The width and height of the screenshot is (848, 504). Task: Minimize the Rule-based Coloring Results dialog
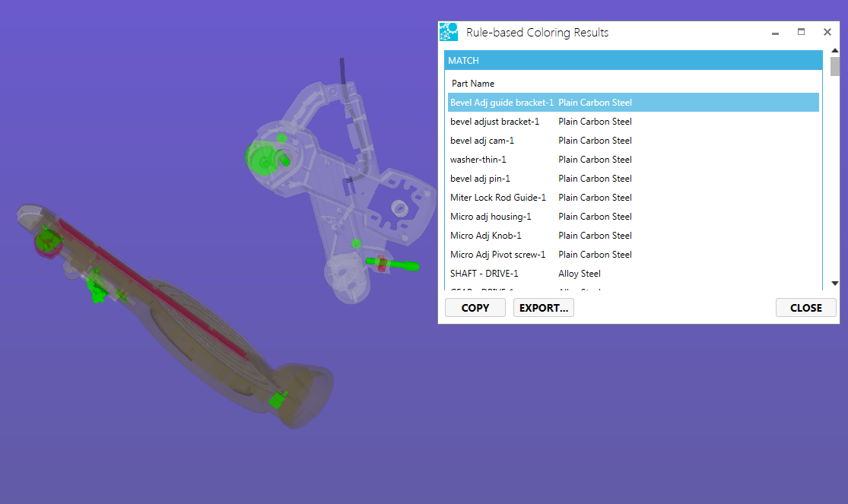[775, 33]
